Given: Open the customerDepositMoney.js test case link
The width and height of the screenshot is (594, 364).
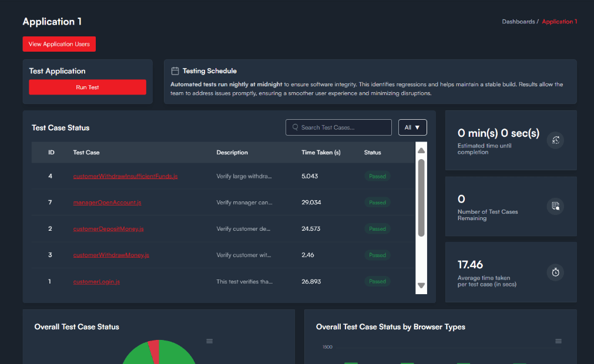Looking at the screenshot, I should (108, 228).
